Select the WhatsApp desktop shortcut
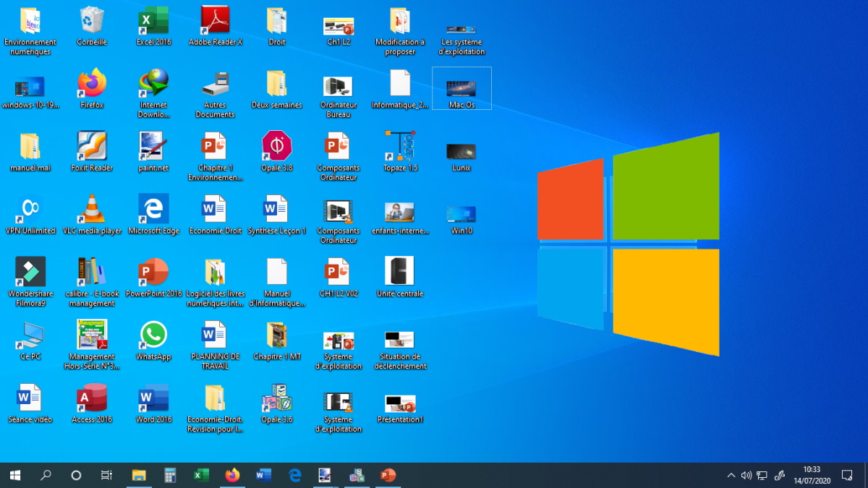868x488 pixels. point(153,341)
